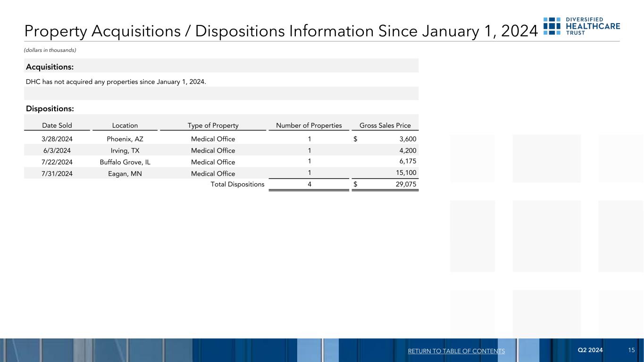Click the Number of Properties column header
Image resolution: width=644 pixels, height=362 pixels.
pos(309,125)
